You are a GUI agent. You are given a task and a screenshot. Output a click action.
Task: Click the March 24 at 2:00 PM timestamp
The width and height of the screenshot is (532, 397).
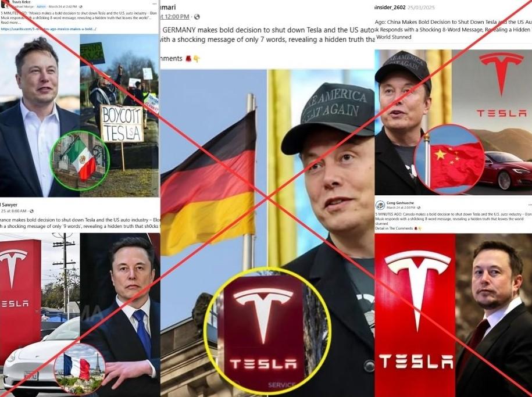click(x=401, y=208)
